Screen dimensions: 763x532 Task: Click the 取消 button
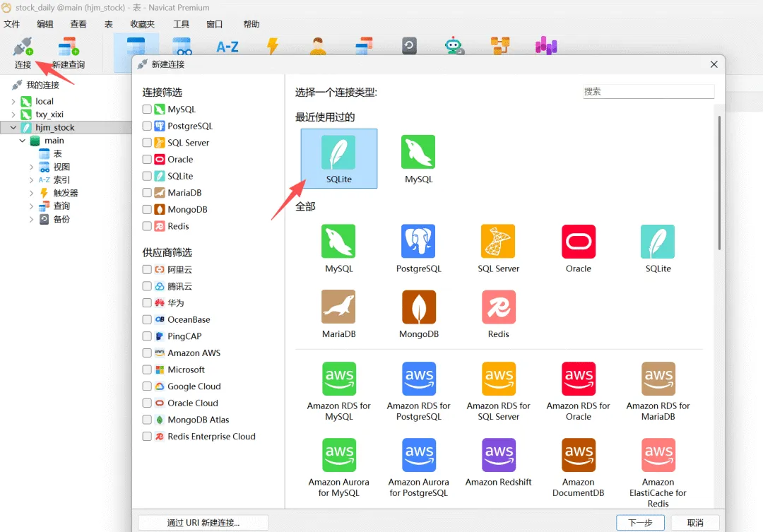click(695, 522)
